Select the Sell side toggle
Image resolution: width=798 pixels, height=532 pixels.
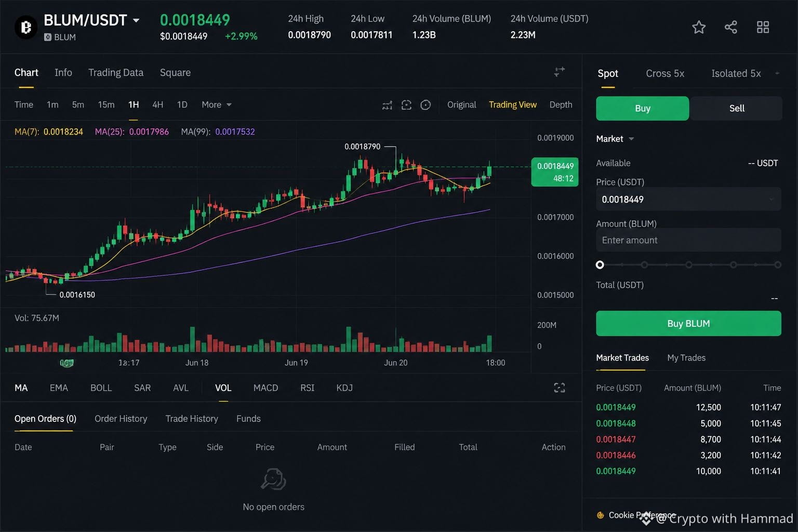point(736,108)
